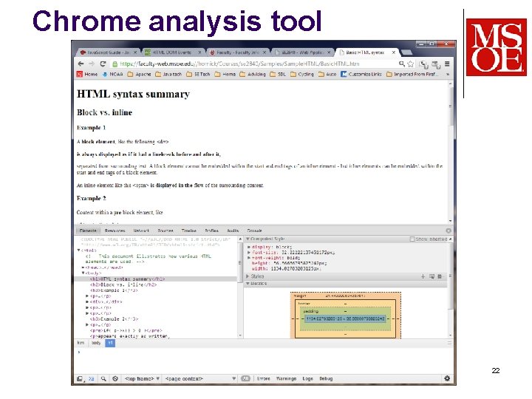The width and height of the screenshot is (532, 399).
Task: Click the magnifier zoom icon in address bar
Action: pos(402,64)
